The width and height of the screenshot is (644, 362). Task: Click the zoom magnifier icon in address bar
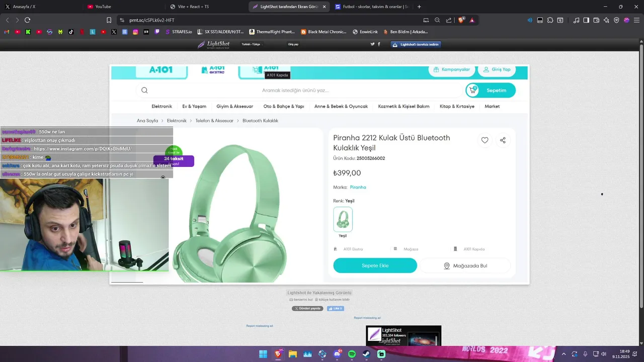pyautogui.click(x=437, y=20)
